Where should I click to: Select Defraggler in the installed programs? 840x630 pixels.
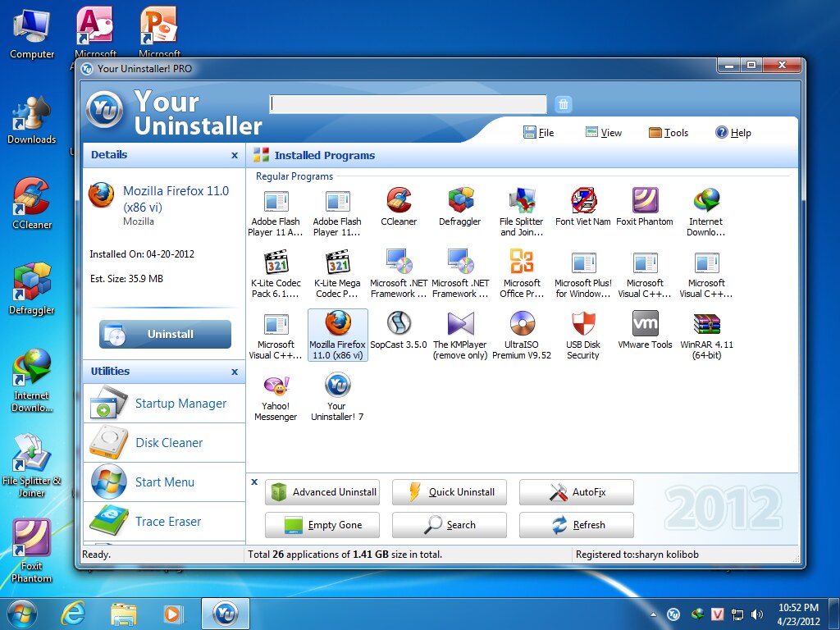[x=461, y=201]
